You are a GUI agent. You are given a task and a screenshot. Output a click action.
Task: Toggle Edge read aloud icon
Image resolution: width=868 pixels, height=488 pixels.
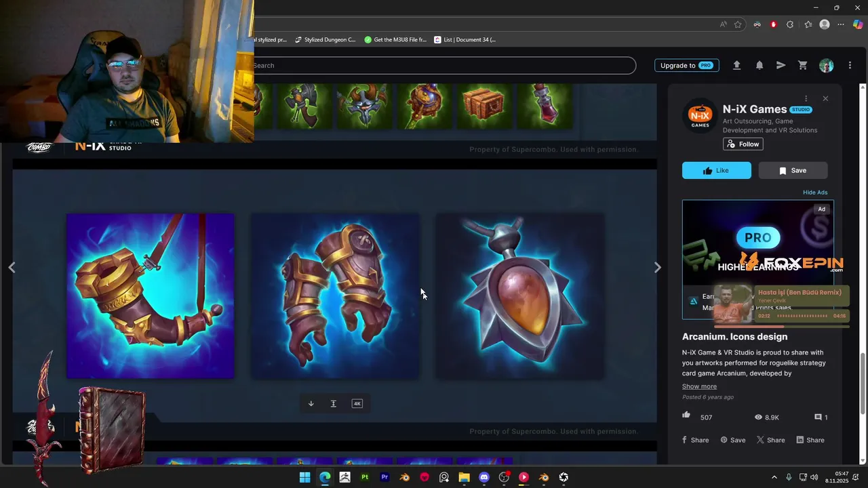tap(724, 24)
